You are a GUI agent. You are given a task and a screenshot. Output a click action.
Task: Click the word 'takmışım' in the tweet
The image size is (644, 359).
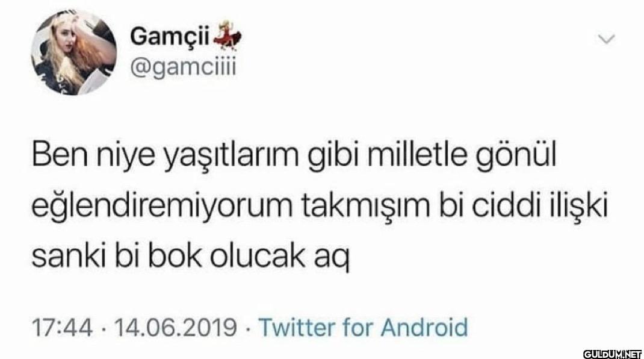363,207
